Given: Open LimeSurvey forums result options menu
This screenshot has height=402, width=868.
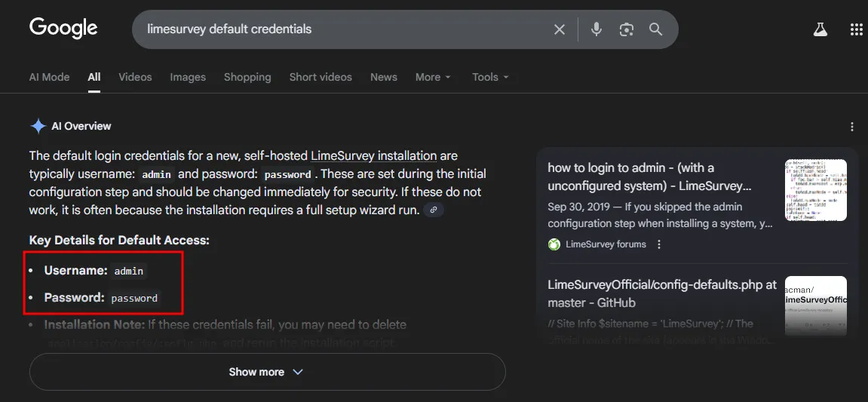Looking at the screenshot, I should coord(659,244).
